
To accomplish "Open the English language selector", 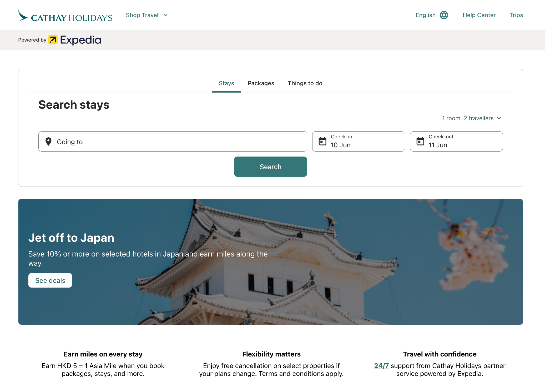I will click(426, 15).
